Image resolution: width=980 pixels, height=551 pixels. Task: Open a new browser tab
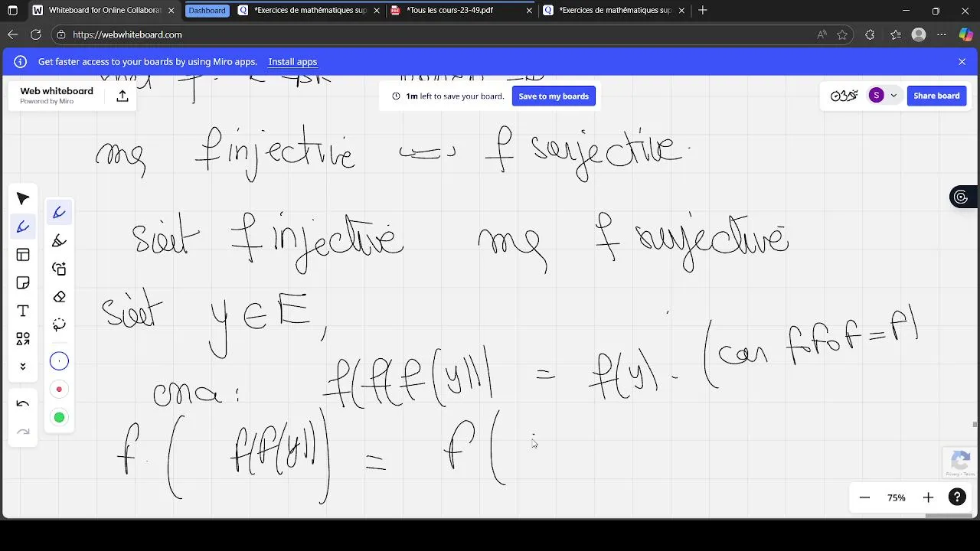click(x=703, y=11)
